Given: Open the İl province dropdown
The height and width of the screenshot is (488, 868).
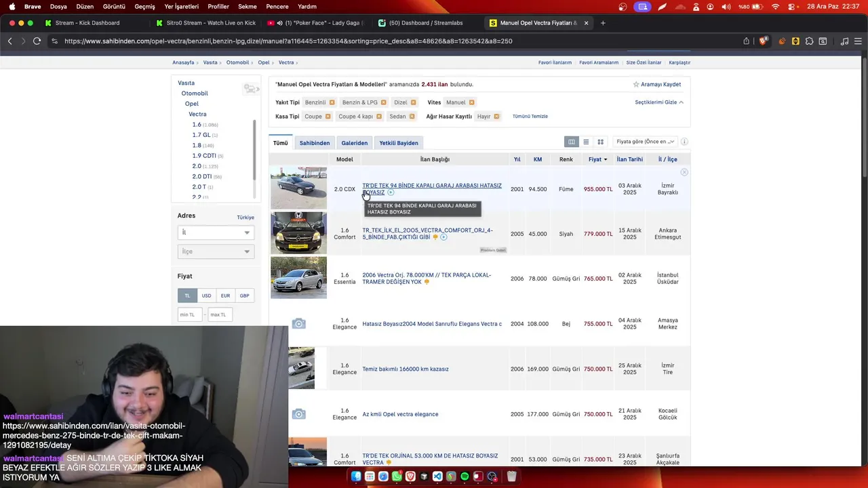Looking at the screenshot, I should (216, 232).
